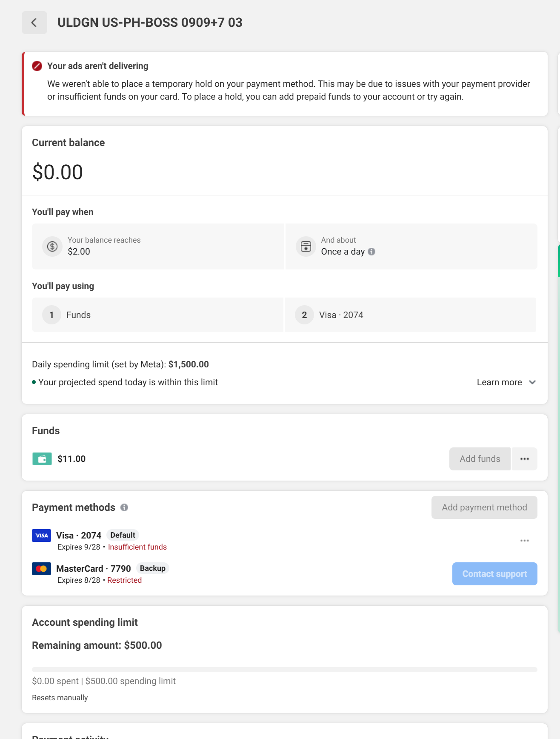Click the account spending limit progress bar
The image size is (560, 739).
pyautogui.click(x=285, y=670)
